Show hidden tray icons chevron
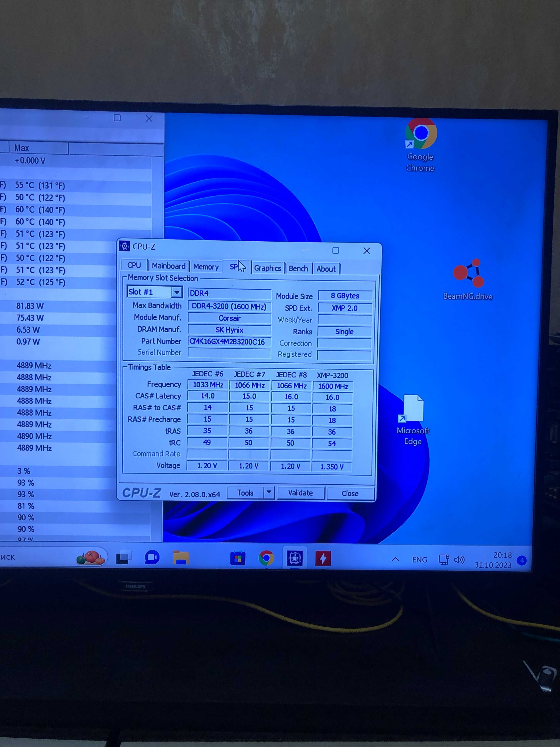Screen dimensions: 560x747 click(x=395, y=560)
